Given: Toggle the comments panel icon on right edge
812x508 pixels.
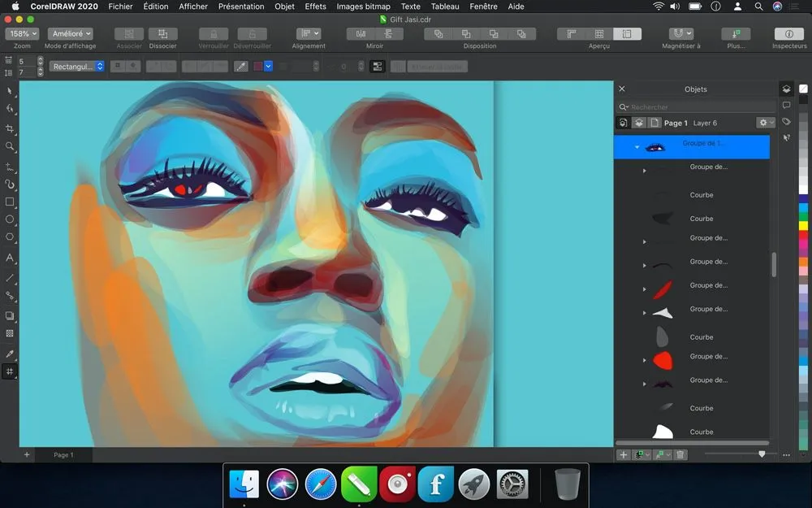Looking at the screenshot, I should pos(786,106).
